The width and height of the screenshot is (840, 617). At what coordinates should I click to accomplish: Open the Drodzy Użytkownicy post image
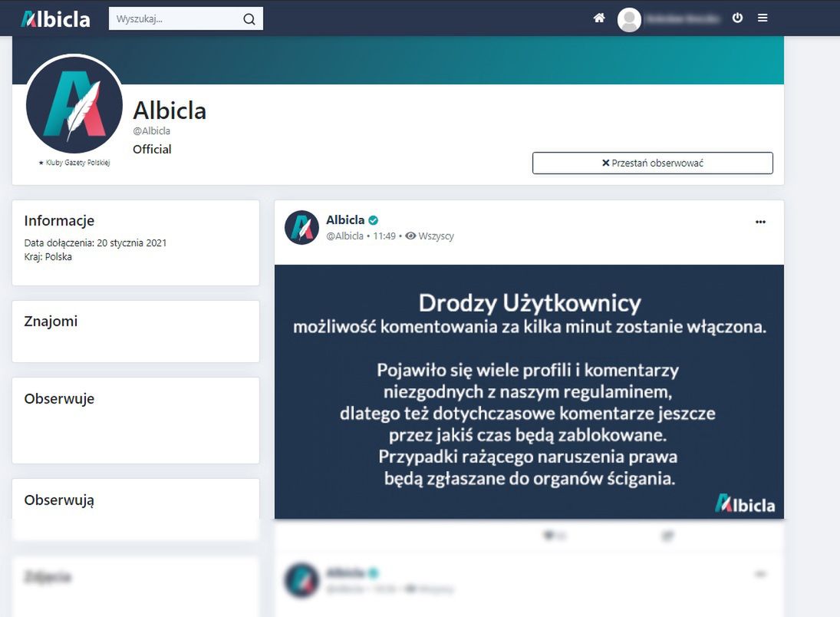529,391
